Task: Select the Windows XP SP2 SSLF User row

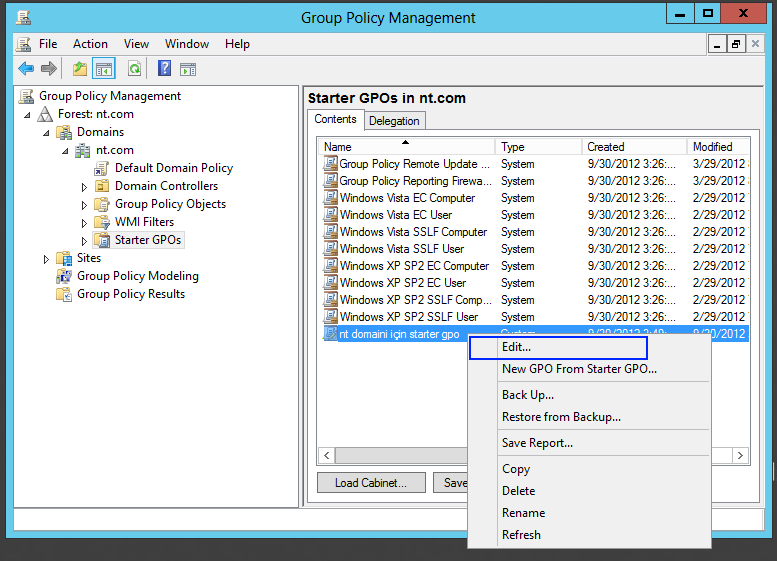Action: (534, 317)
